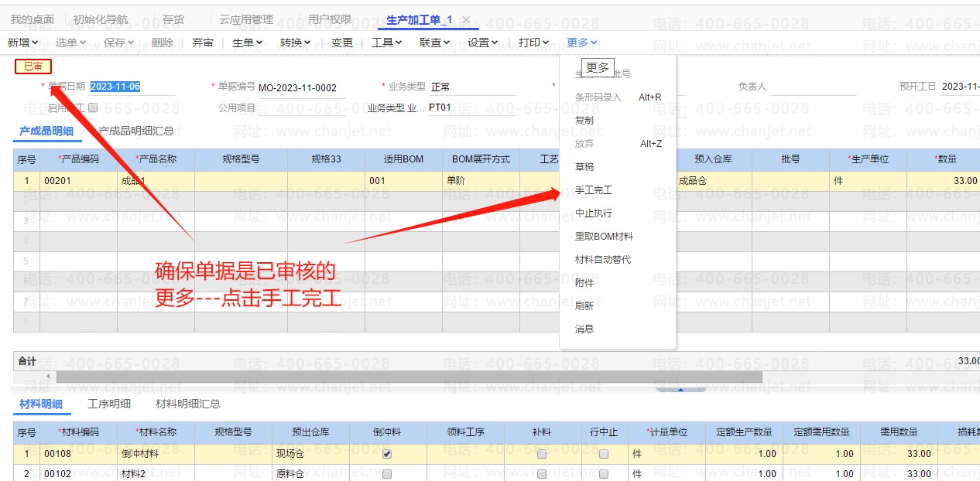Check 行中止 in the 00102 row
The width and height of the screenshot is (980, 481).
(x=604, y=473)
